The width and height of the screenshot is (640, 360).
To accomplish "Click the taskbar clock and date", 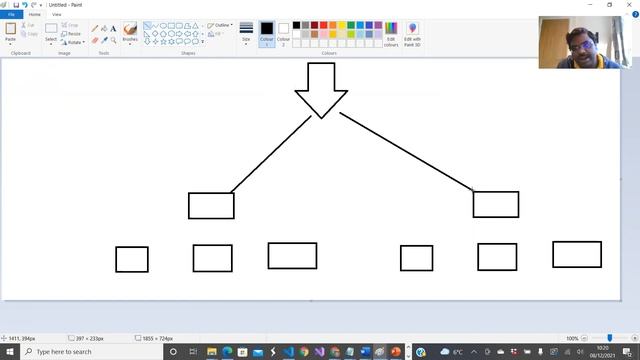I will [x=602, y=351].
